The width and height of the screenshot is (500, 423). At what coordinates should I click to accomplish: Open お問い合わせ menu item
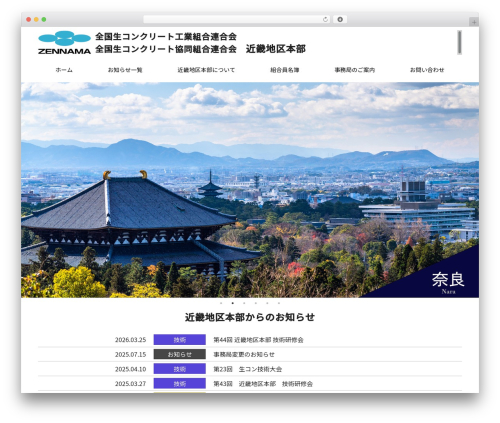click(x=427, y=70)
